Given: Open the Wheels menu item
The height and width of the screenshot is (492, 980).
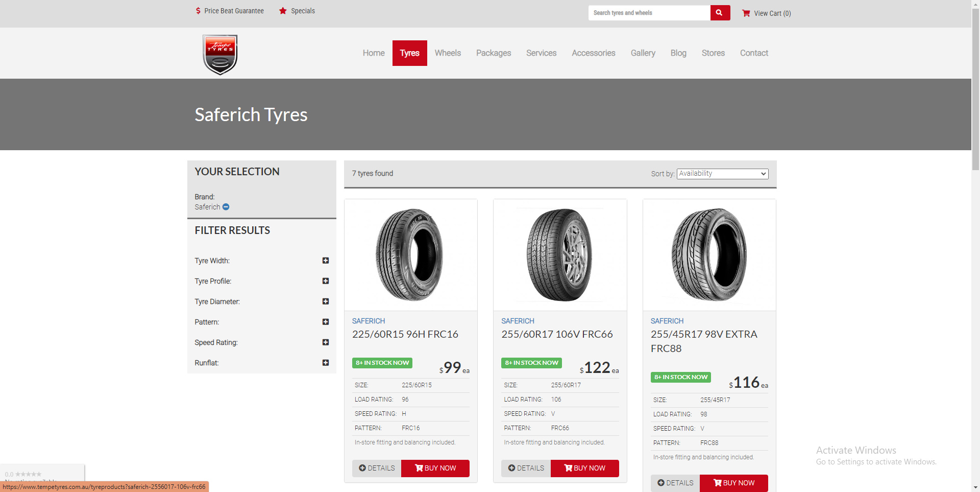Looking at the screenshot, I should point(448,53).
